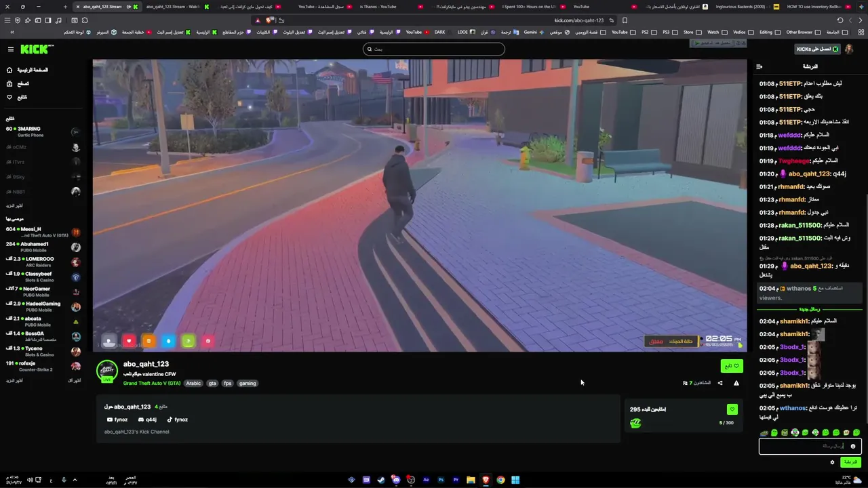Click the KICK logo
This screenshot has width=868, height=488.
click(36, 49)
